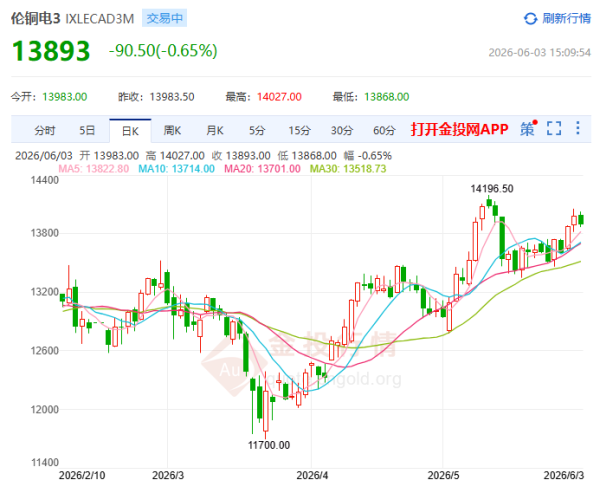Click the refresh quotes circular arrow icon

point(530,18)
